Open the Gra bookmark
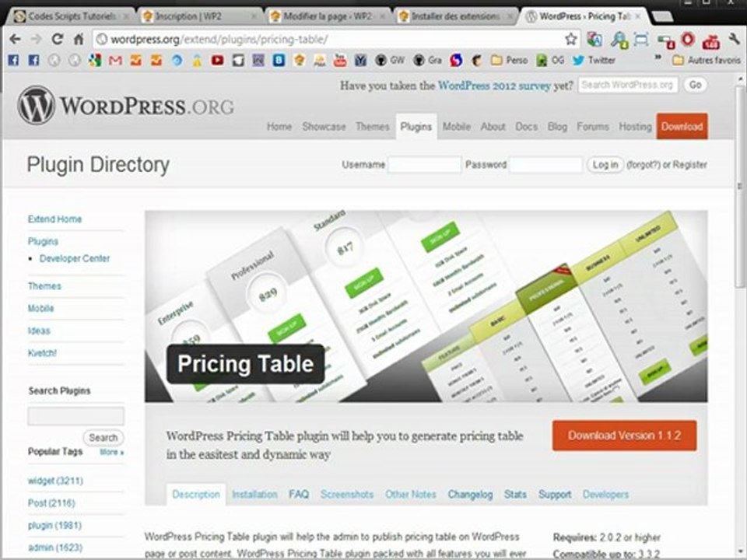The height and width of the screenshot is (560, 747). click(x=427, y=61)
